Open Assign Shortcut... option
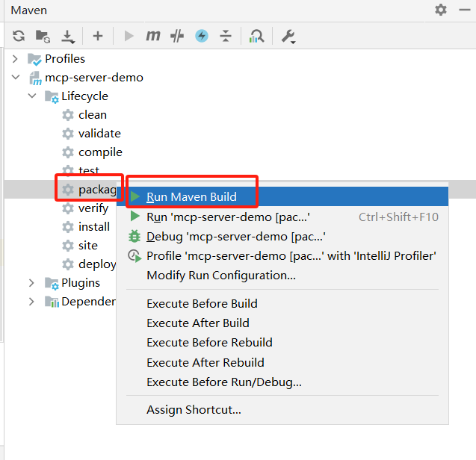This screenshot has width=476, height=460. click(282, 410)
